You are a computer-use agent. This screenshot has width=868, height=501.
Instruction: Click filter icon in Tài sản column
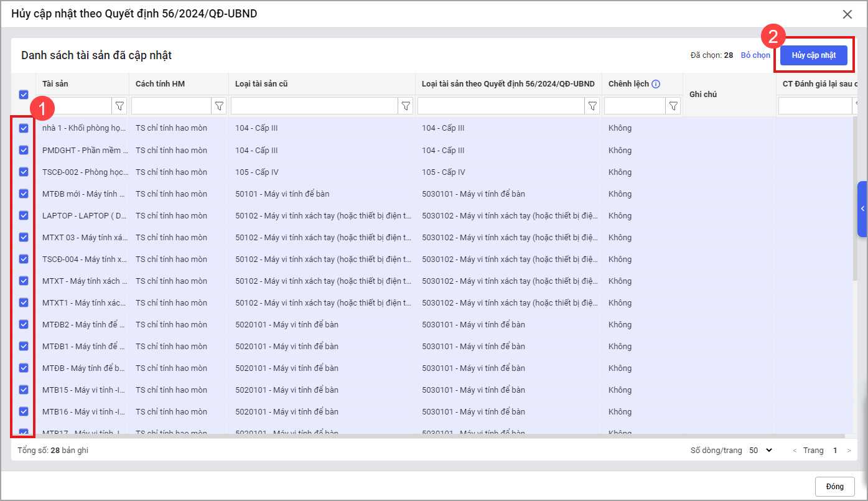pyautogui.click(x=119, y=106)
